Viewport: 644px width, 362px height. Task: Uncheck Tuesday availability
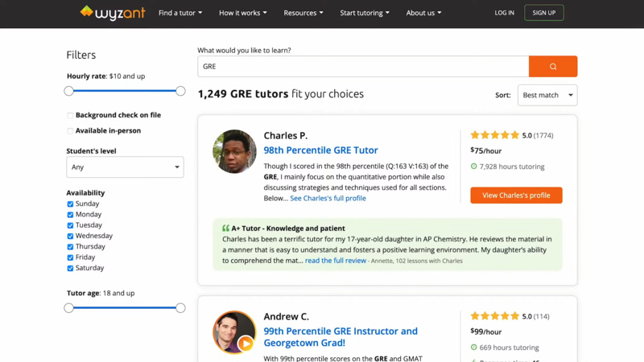click(70, 225)
